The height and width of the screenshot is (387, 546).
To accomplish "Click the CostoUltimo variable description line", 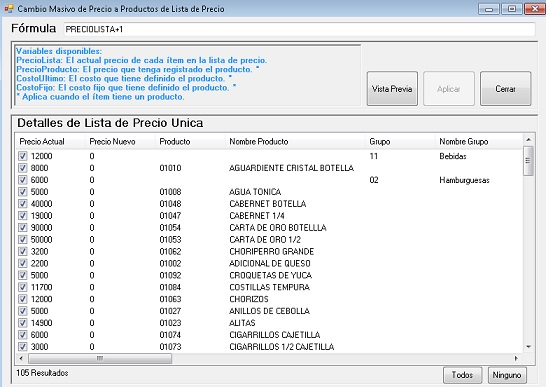I will 124,78.
